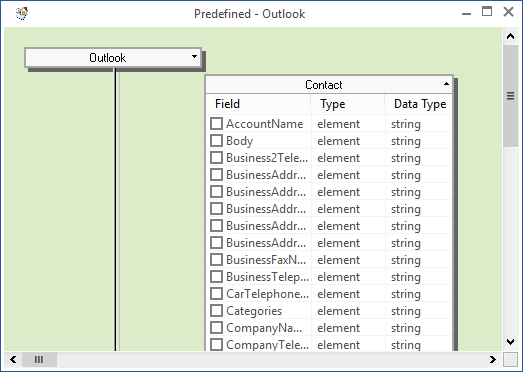Close the Predefined - Outlook window
Image resolution: width=523 pixels, height=372 pixels.
point(508,12)
